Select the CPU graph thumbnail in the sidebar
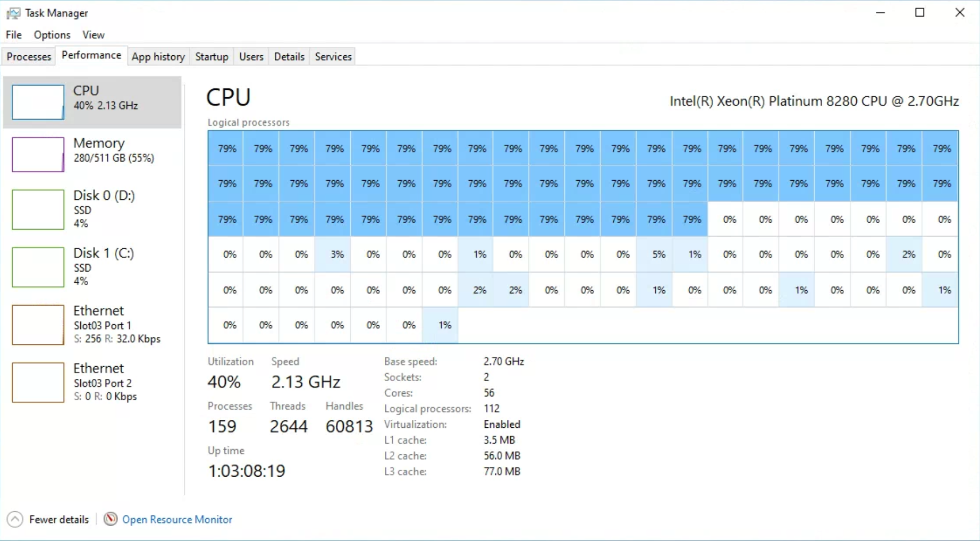The image size is (980, 541). (x=38, y=102)
